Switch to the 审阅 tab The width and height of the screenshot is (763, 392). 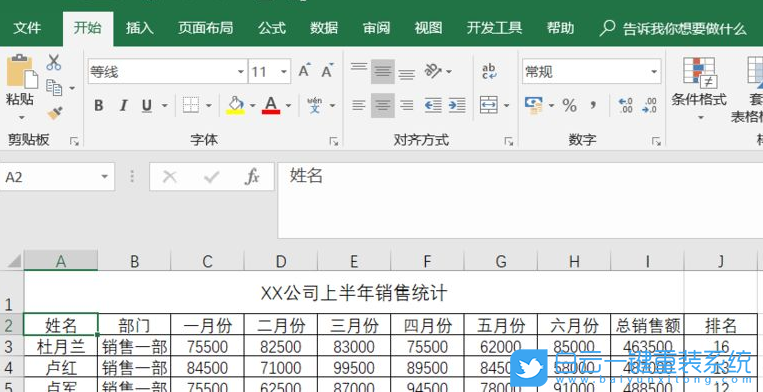click(x=376, y=28)
